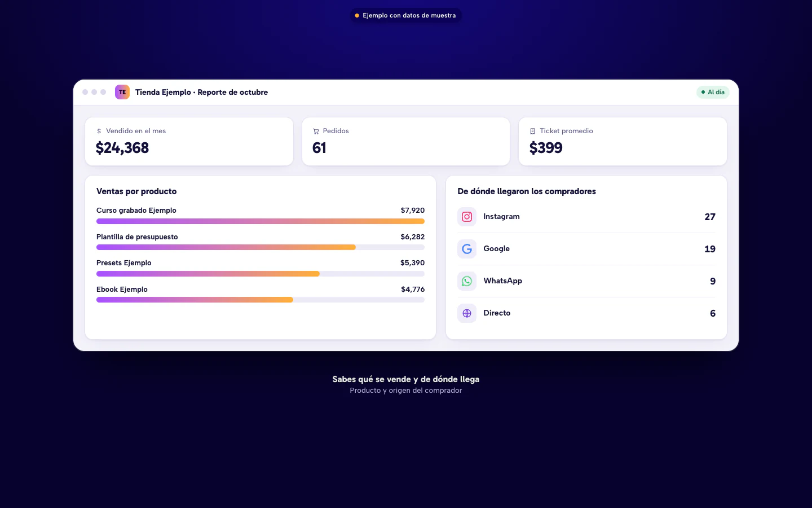
Task: Select the 61 orders value
Action: (319, 148)
